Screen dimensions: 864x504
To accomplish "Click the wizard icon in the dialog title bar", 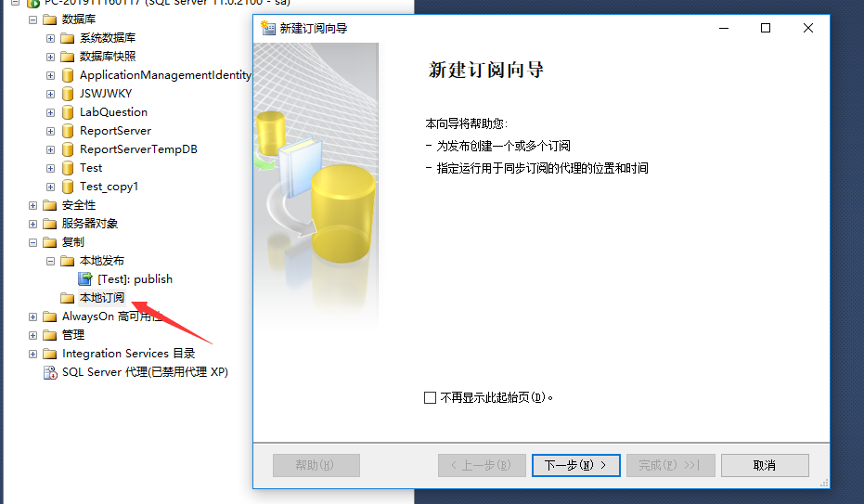I will [268, 28].
